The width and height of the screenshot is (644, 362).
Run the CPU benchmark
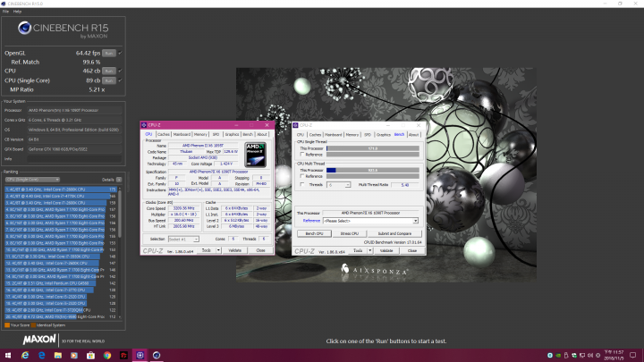(109, 71)
